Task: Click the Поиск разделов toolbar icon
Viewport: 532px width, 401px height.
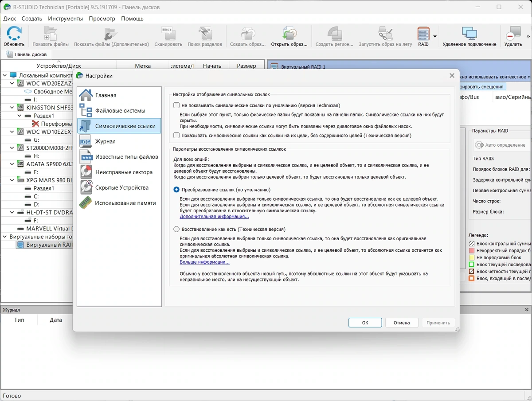Action: [205, 34]
